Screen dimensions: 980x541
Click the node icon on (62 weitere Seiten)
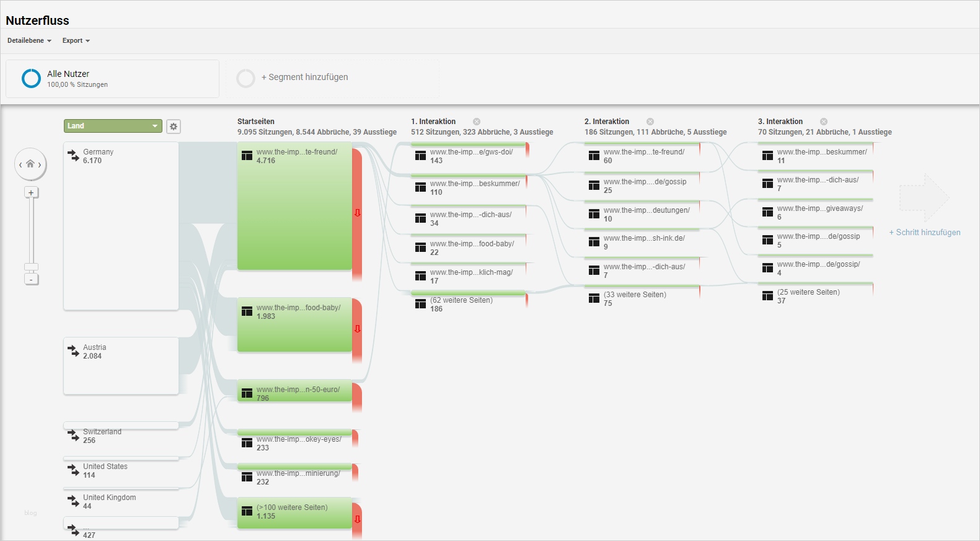(419, 304)
